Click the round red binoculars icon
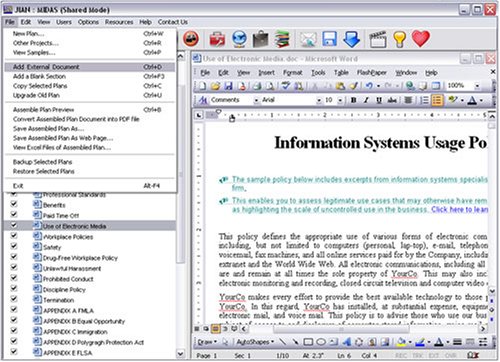500x362 pixels. pos(191,39)
